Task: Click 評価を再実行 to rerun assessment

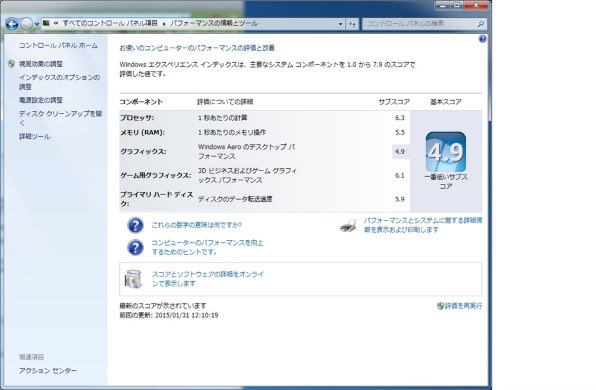Action: click(x=463, y=306)
